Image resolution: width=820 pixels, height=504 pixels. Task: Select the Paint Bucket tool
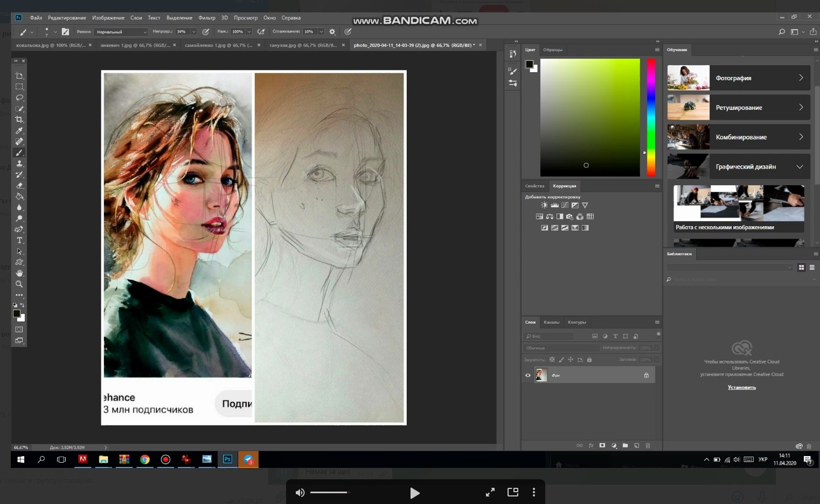[19, 197]
